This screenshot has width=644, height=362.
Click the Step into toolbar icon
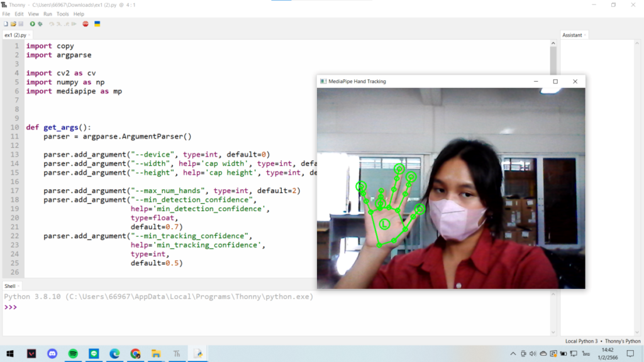tap(58, 24)
